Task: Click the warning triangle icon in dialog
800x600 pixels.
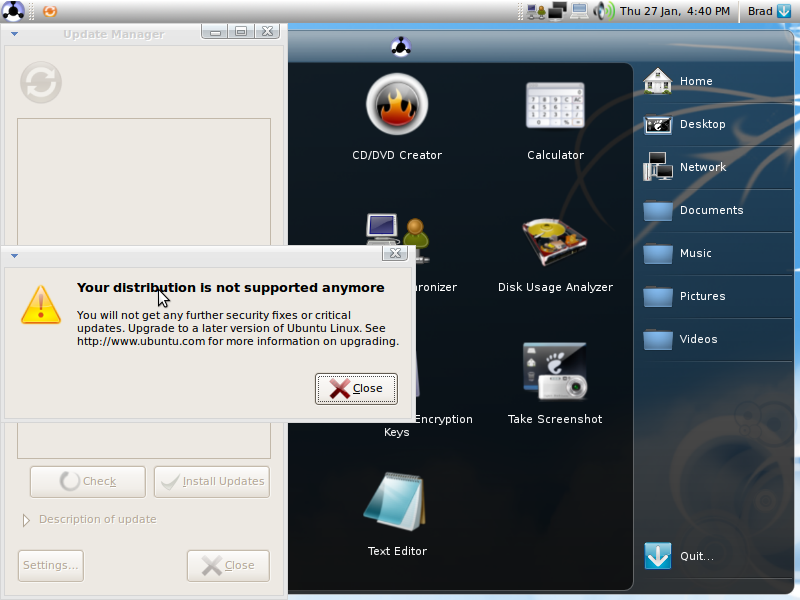Action: click(41, 305)
